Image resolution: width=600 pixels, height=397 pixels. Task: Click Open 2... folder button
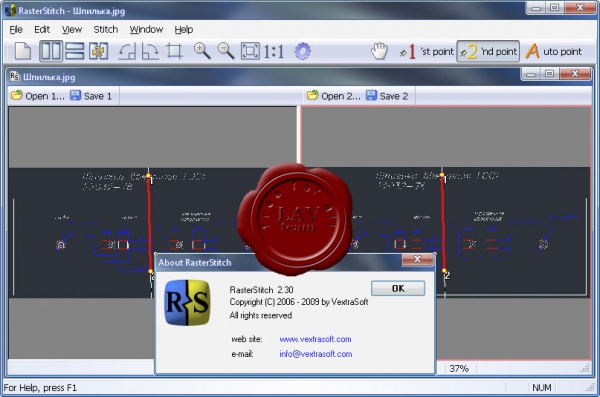click(x=334, y=96)
